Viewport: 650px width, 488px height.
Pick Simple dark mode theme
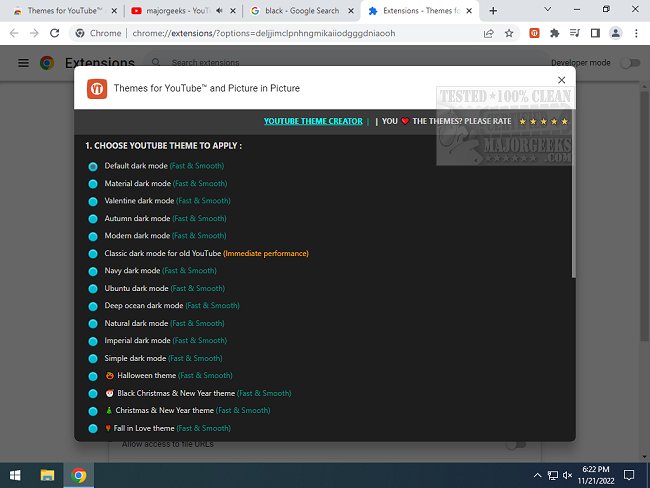click(93, 358)
